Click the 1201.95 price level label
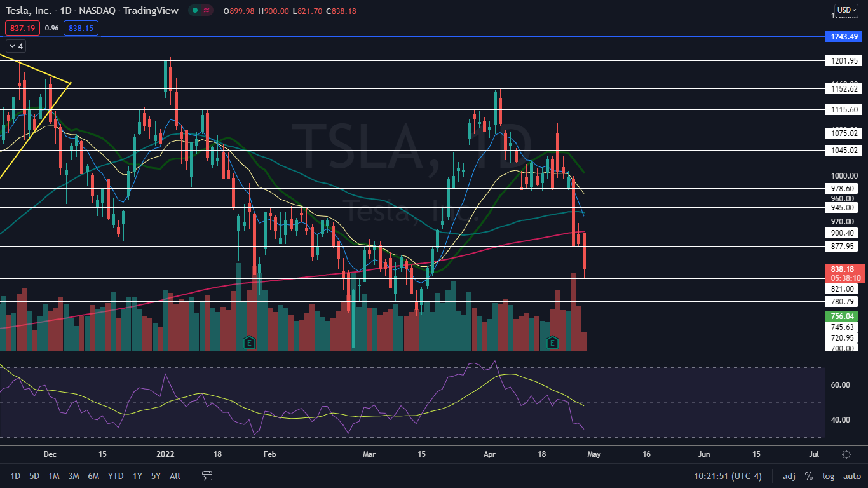The width and height of the screenshot is (868, 488). pyautogui.click(x=845, y=61)
